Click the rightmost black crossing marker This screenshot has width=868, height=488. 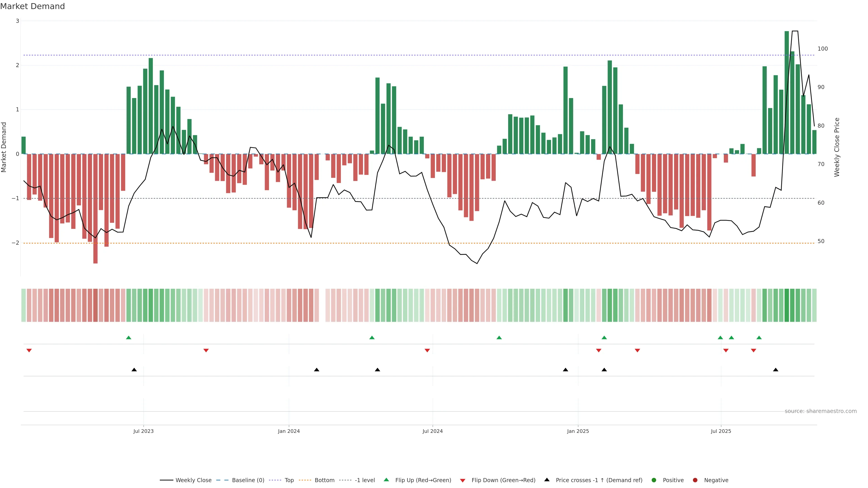776,370
